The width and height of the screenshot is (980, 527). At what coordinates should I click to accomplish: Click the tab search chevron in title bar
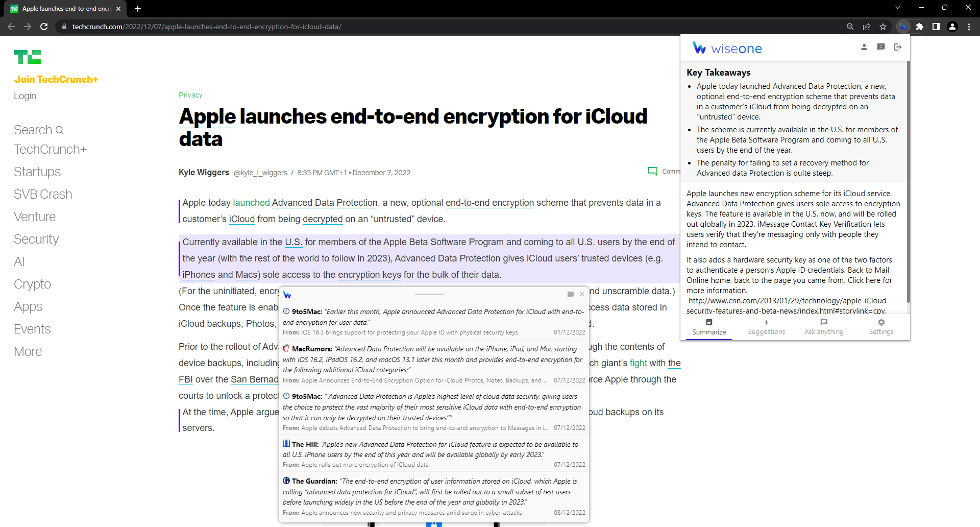click(898, 7)
